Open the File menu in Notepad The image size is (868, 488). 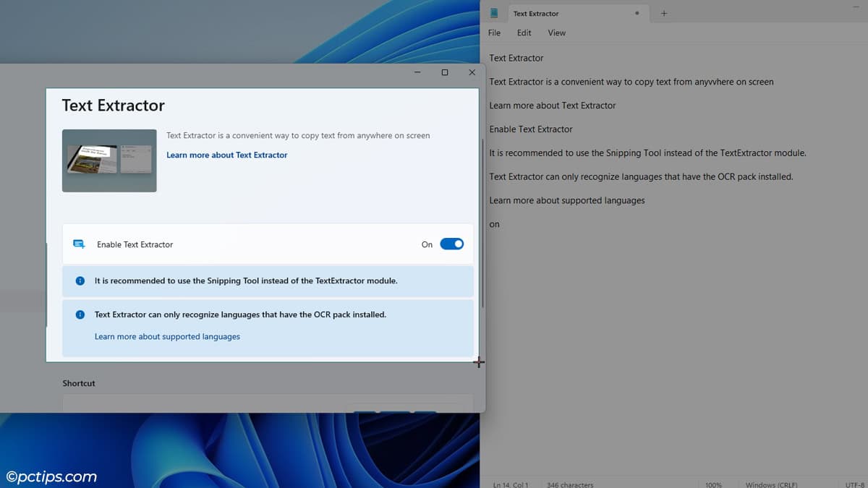click(x=494, y=33)
